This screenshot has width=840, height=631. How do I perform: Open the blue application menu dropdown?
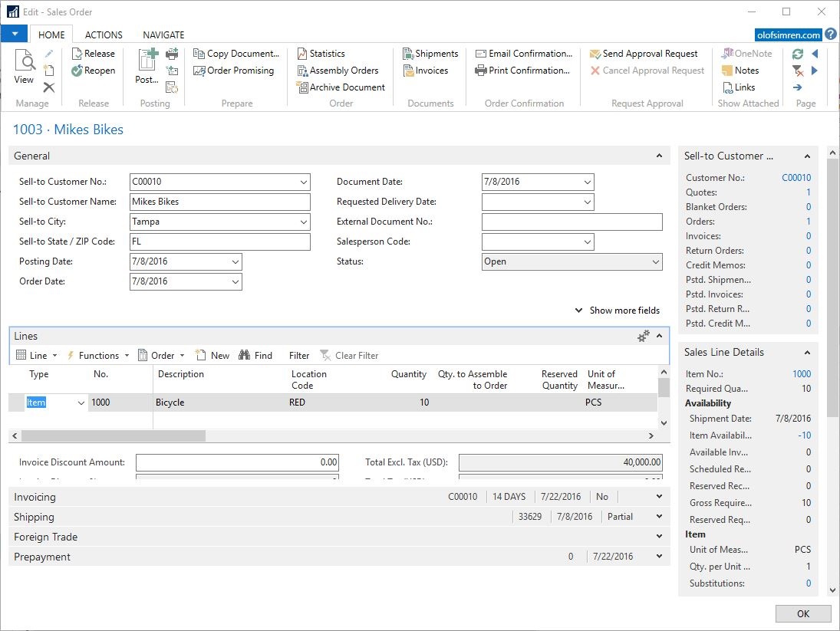click(15, 34)
